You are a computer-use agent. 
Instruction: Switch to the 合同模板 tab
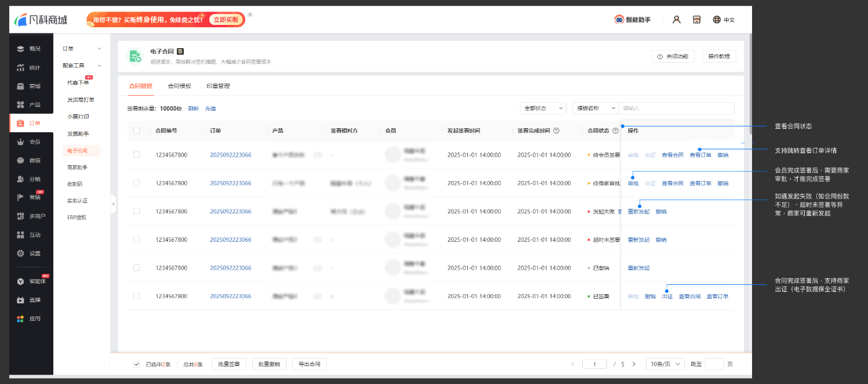point(179,86)
